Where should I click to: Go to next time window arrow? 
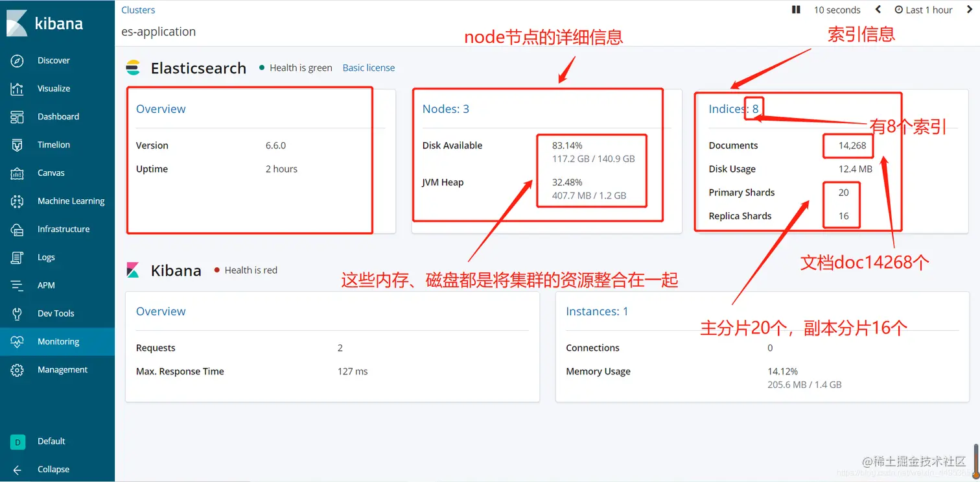(970, 10)
